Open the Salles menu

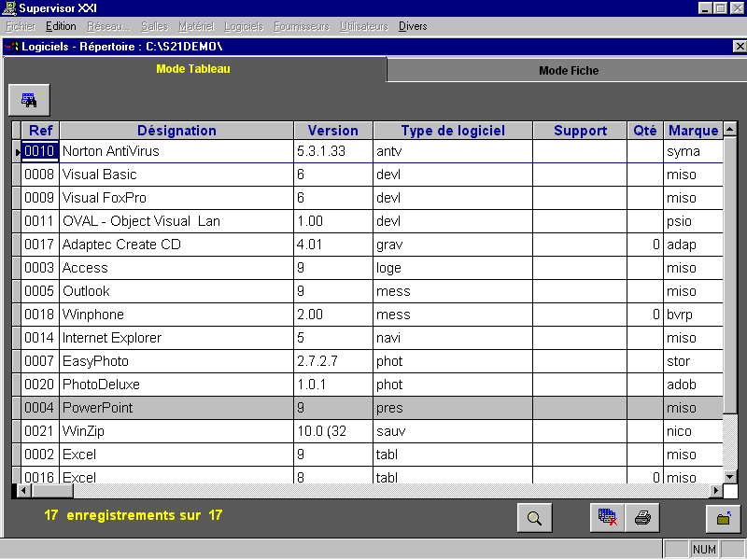(x=154, y=27)
